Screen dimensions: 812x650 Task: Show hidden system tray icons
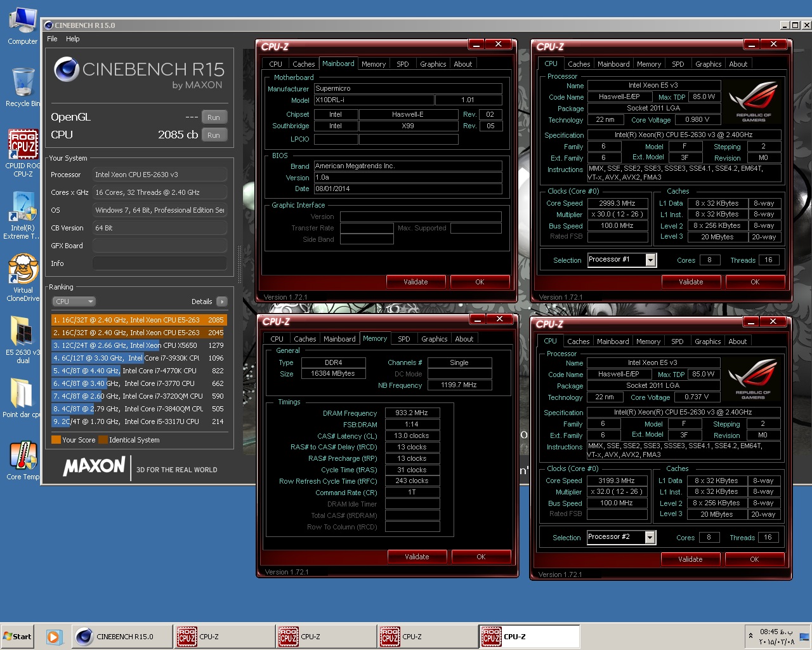click(751, 635)
